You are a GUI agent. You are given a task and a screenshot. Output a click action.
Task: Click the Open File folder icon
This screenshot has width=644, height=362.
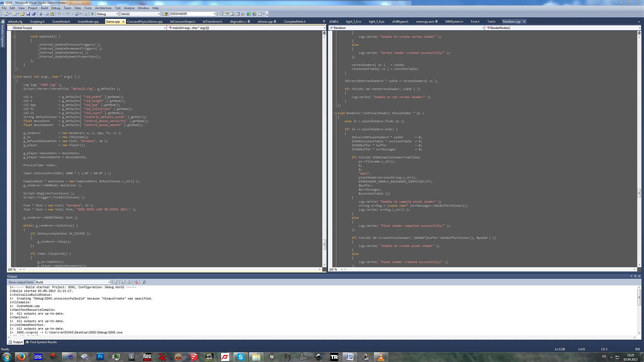[x=23, y=14]
